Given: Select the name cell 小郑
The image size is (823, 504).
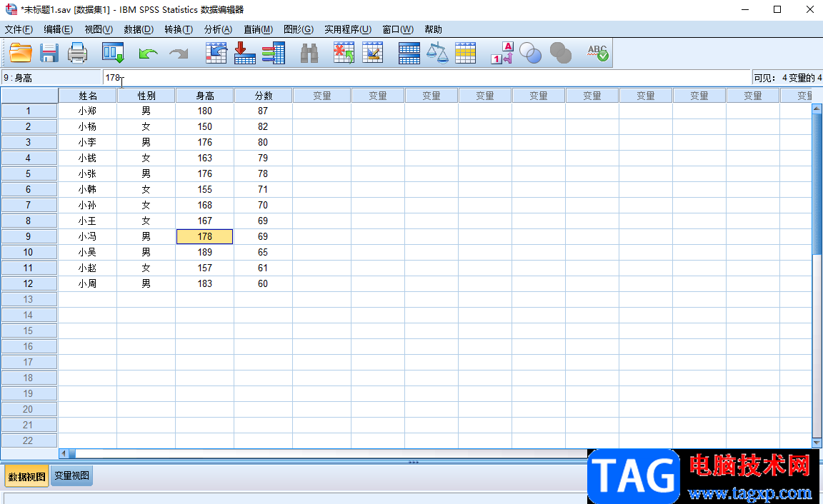Looking at the screenshot, I should [x=88, y=111].
